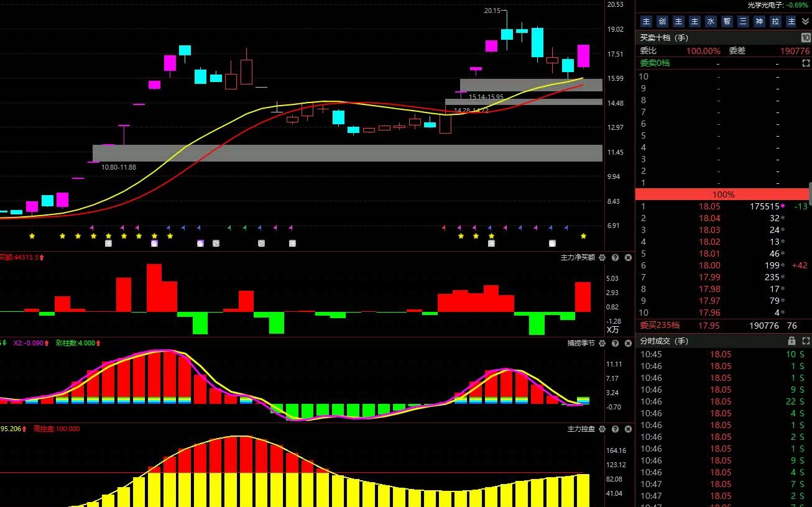Select the 神 indicator button
The width and height of the screenshot is (812, 507).
[759, 21]
